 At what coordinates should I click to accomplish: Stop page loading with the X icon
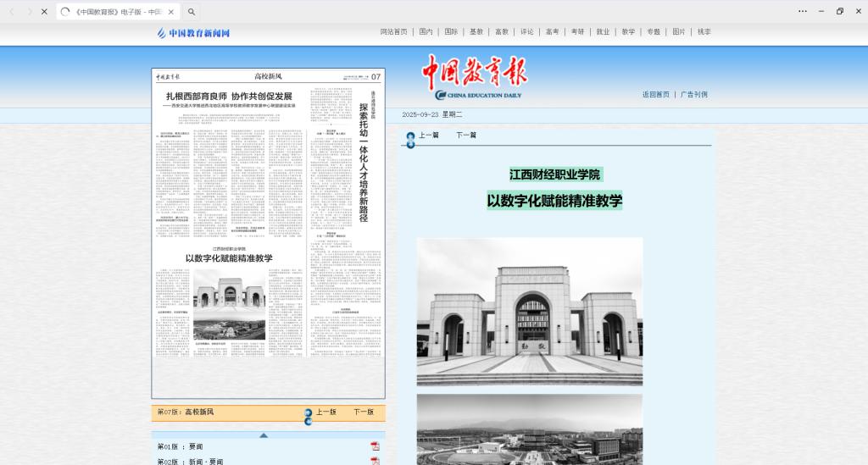coord(44,12)
